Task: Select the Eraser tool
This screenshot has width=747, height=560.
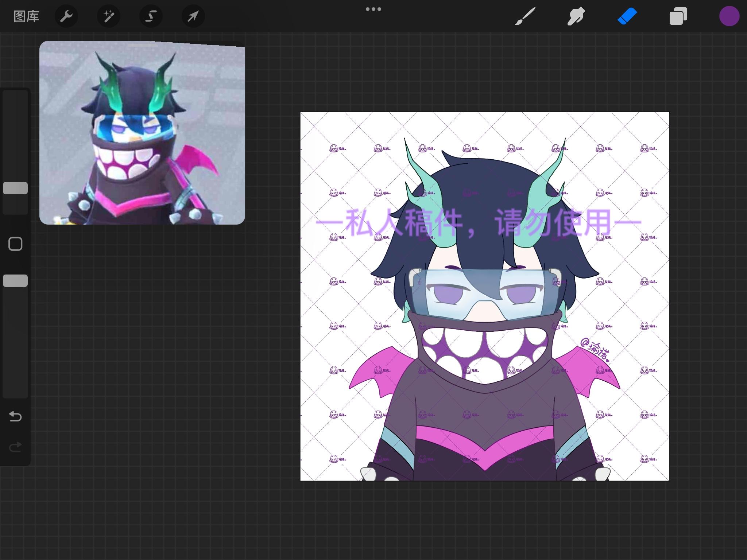Action: [627, 16]
